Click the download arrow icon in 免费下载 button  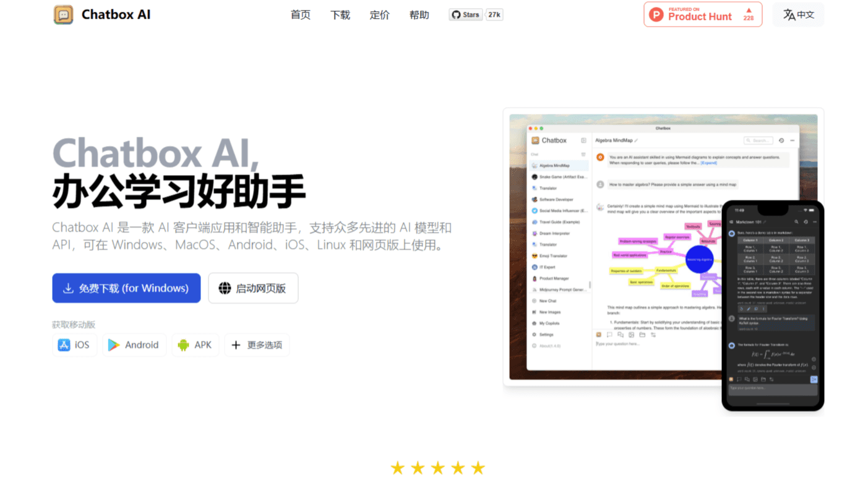68,288
